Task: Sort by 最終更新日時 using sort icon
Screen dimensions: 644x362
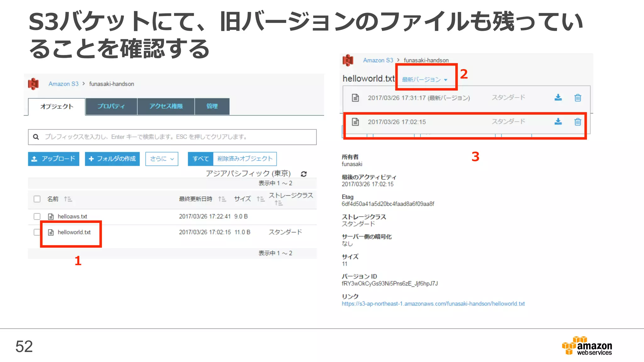Action: tap(222, 199)
